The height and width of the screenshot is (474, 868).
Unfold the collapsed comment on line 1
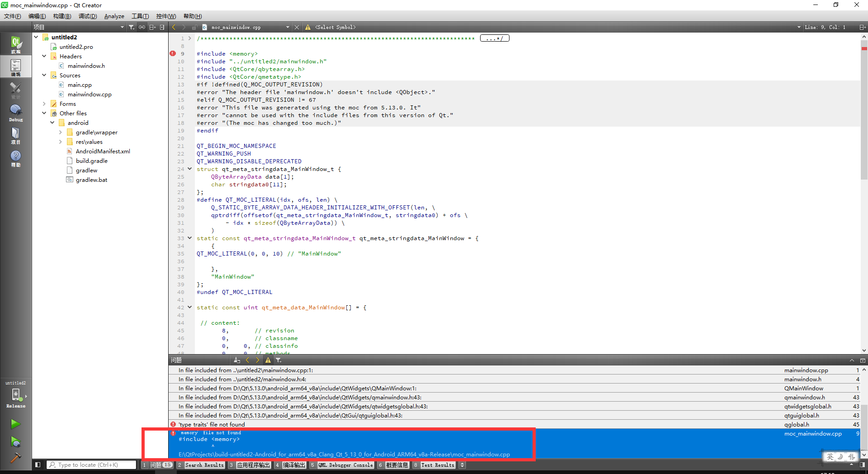[x=190, y=38]
